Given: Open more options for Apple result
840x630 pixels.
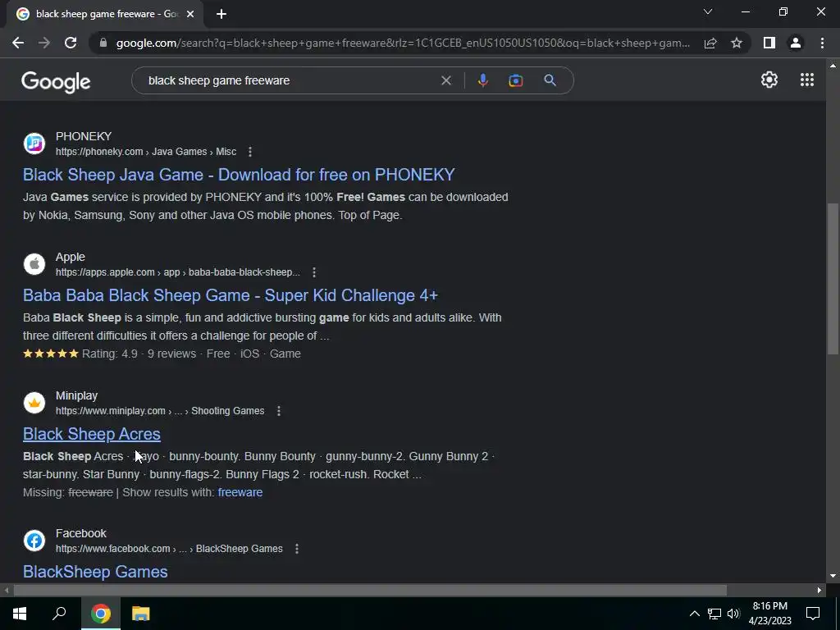Looking at the screenshot, I should pyautogui.click(x=314, y=272).
